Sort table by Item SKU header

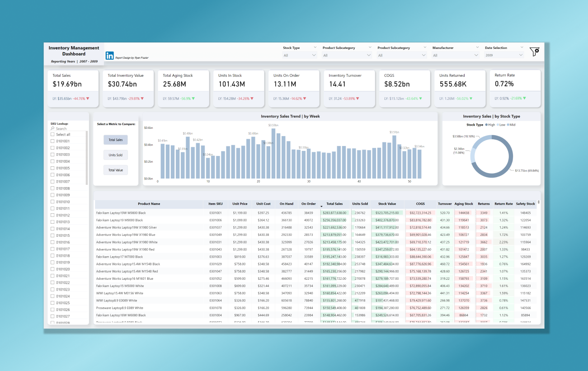[x=216, y=204]
